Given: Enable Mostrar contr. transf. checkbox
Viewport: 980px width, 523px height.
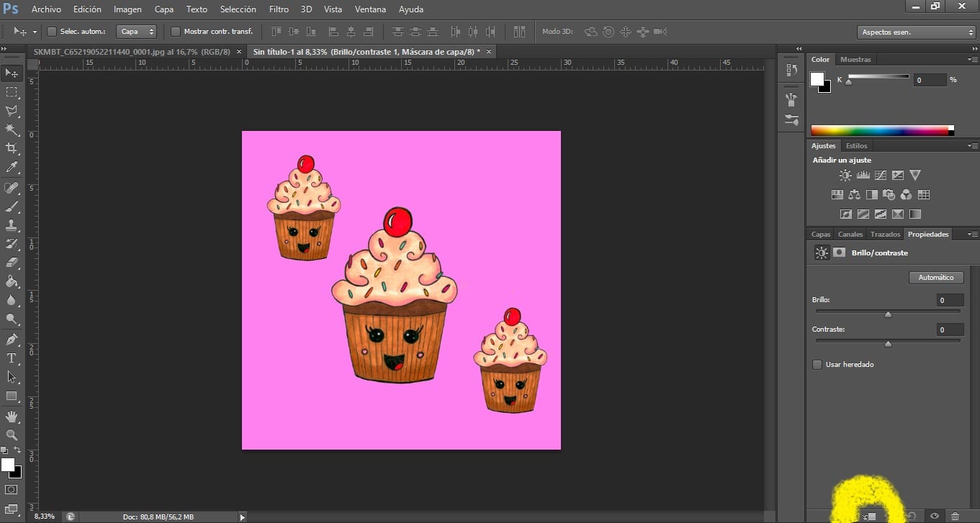Looking at the screenshot, I should point(175,32).
